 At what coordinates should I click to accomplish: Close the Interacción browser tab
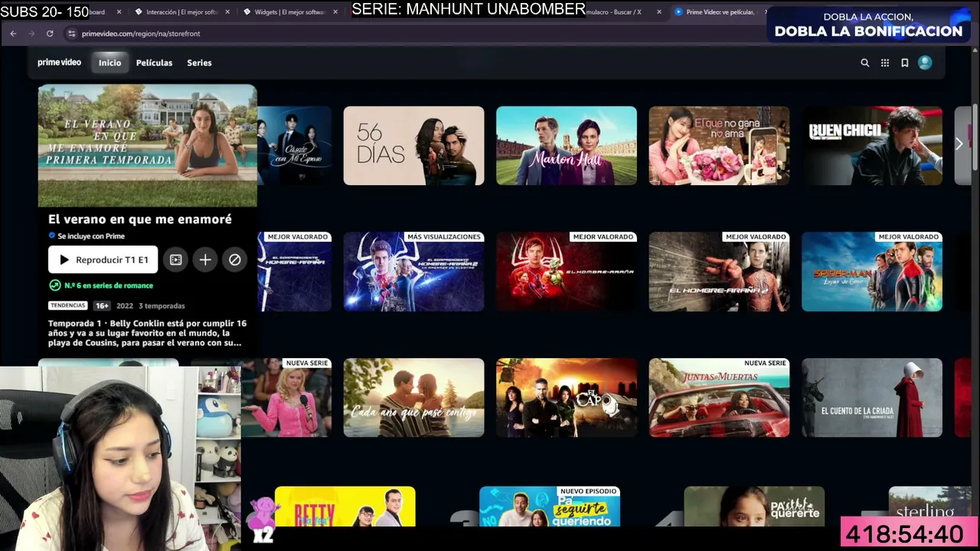(x=227, y=12)
